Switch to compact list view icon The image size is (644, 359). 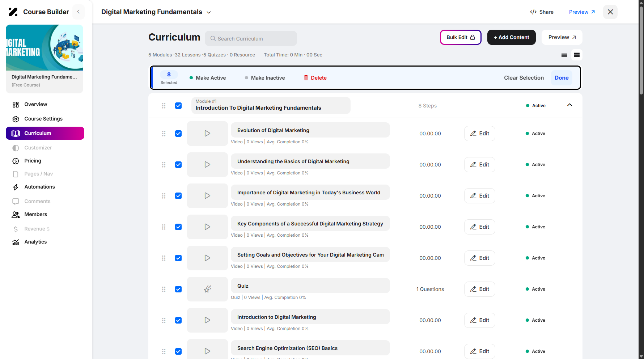pos(564,55)
